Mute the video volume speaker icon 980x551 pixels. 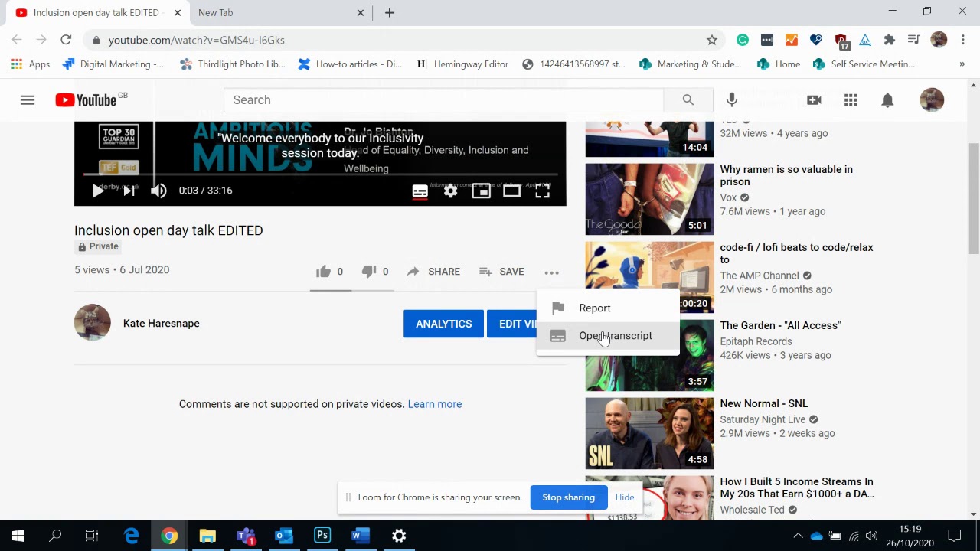click(158, 191)
